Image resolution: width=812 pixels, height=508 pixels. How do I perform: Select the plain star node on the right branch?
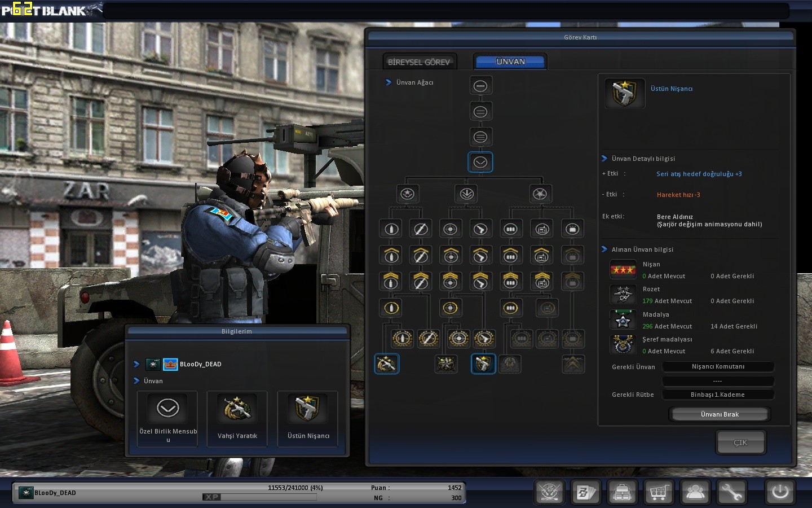point(540,194)
